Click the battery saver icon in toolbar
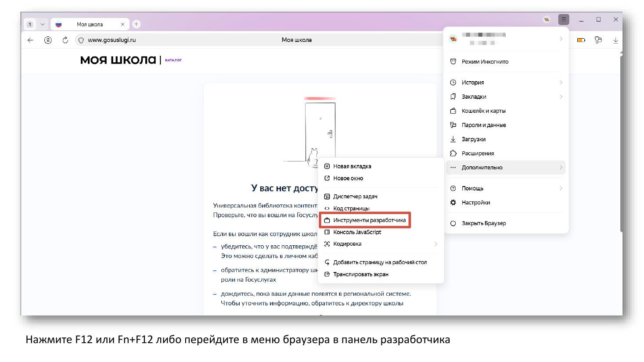This screenshot has height=362, width=644. coord(581,40)
